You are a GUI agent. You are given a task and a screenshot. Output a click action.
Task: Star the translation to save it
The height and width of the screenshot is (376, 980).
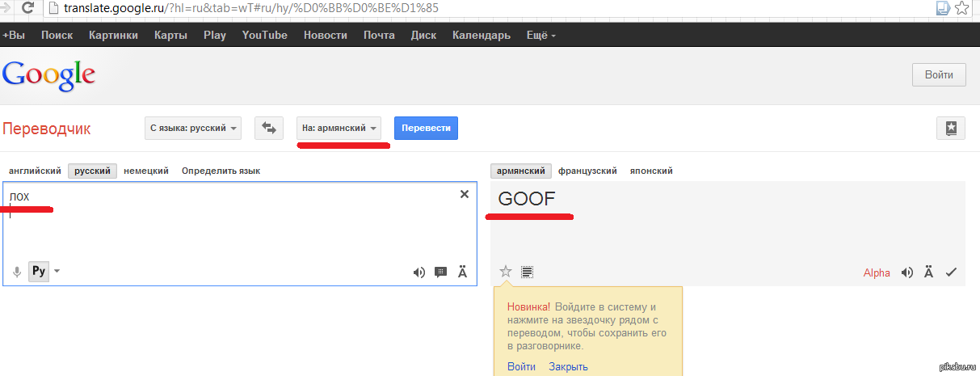click(506, 272)
